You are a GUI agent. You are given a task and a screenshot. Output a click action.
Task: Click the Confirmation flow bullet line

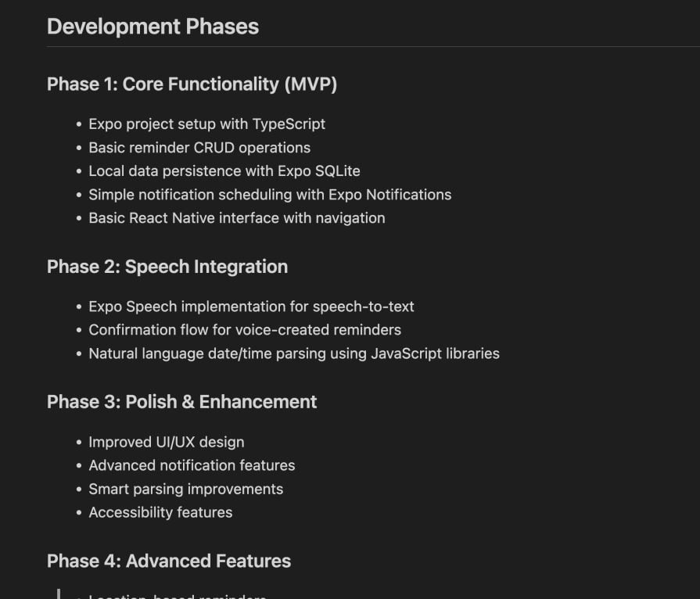(x=245, y=330)
